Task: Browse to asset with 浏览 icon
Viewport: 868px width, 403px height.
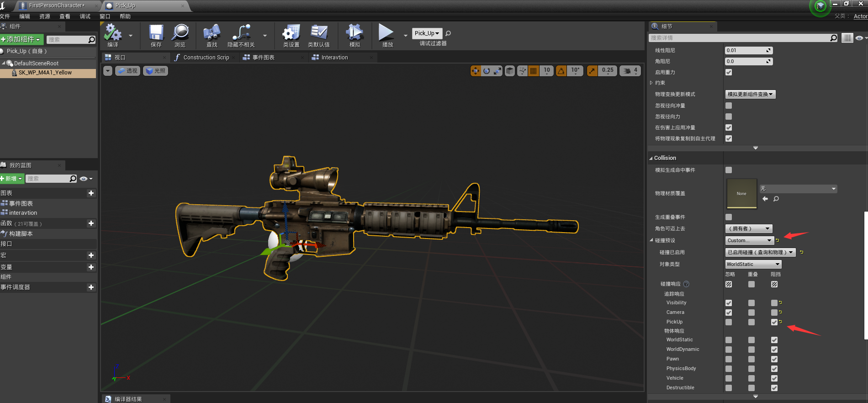Action: coord(180,36)
